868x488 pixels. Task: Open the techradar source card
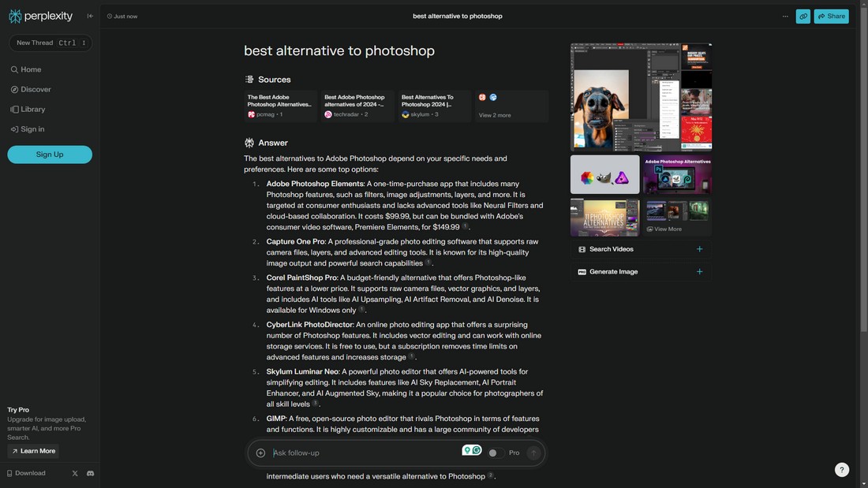357,106
